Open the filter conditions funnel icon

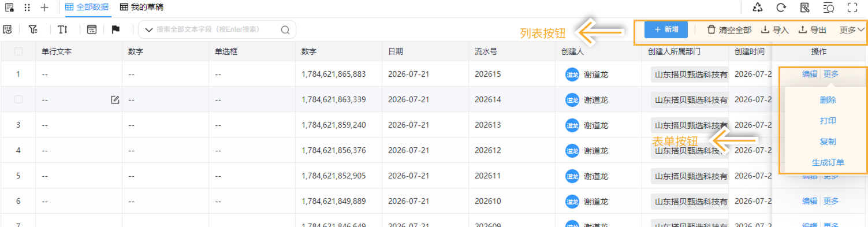click(x=33, y=29)
